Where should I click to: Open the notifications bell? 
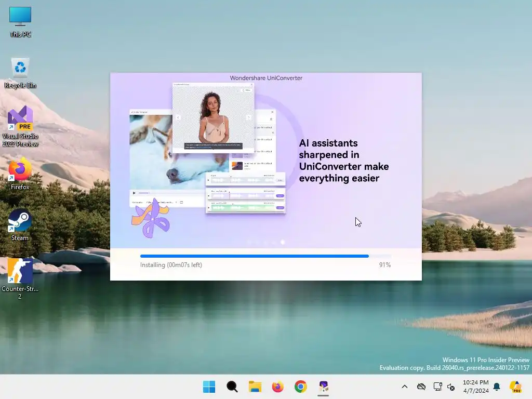point(497,387)
